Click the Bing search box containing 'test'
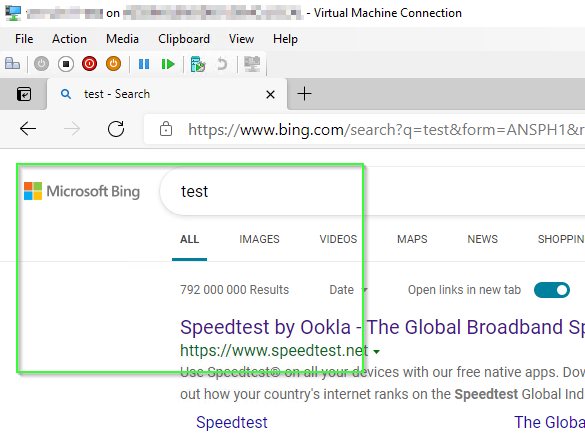Viewport: 585px width, 436px height. pyautogui.click(x=373, y=191)
